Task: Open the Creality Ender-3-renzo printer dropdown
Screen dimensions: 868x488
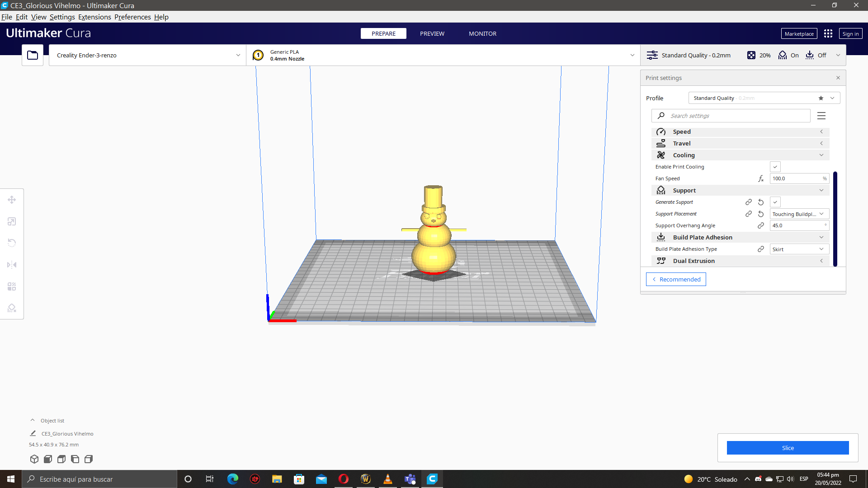Action: coord(147,55)
